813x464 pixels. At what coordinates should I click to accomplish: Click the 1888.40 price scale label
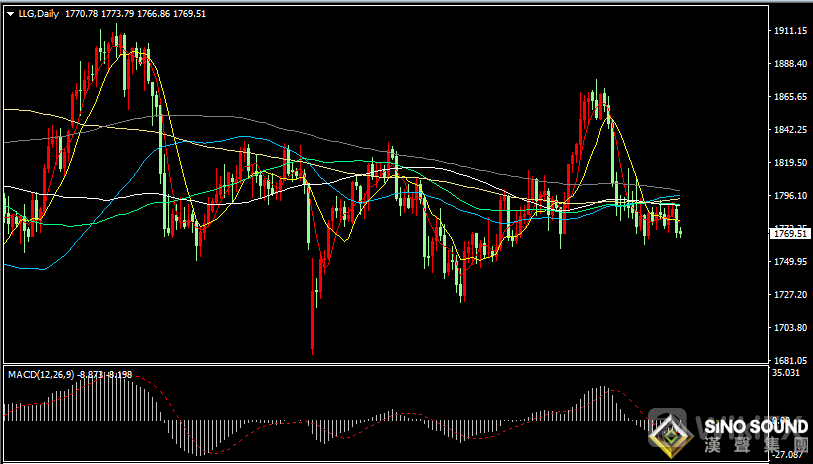790,64
